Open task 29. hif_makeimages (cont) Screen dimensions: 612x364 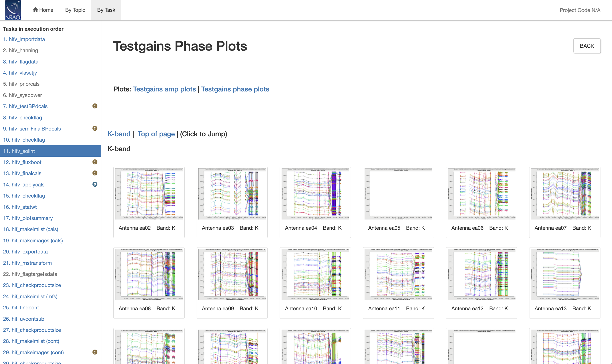[33, 352]
